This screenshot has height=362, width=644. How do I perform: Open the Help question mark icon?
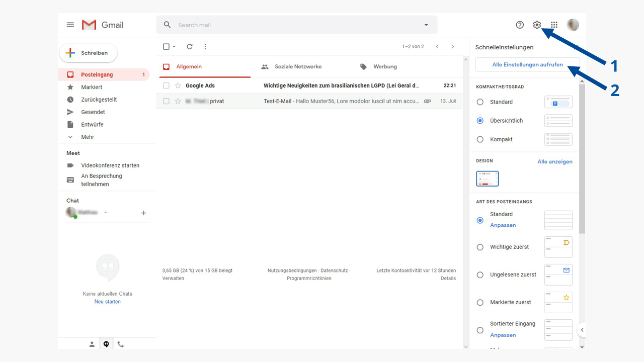pos(520,25)
